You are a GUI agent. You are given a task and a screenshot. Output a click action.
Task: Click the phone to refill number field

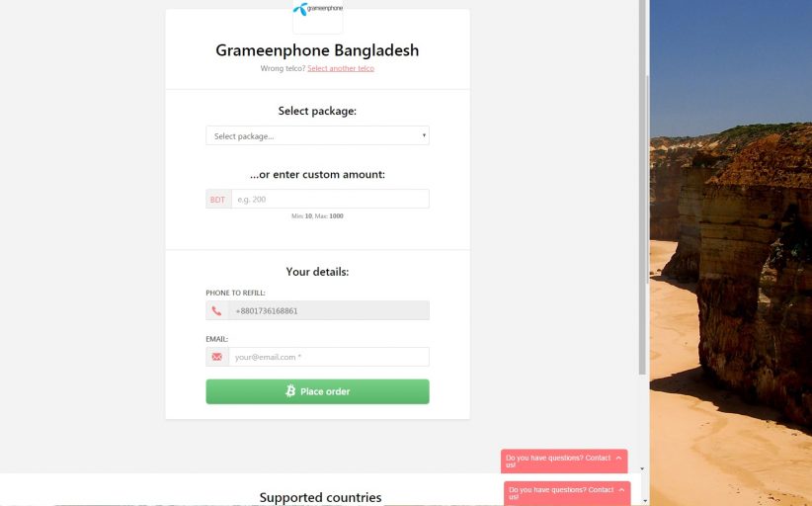329,310
